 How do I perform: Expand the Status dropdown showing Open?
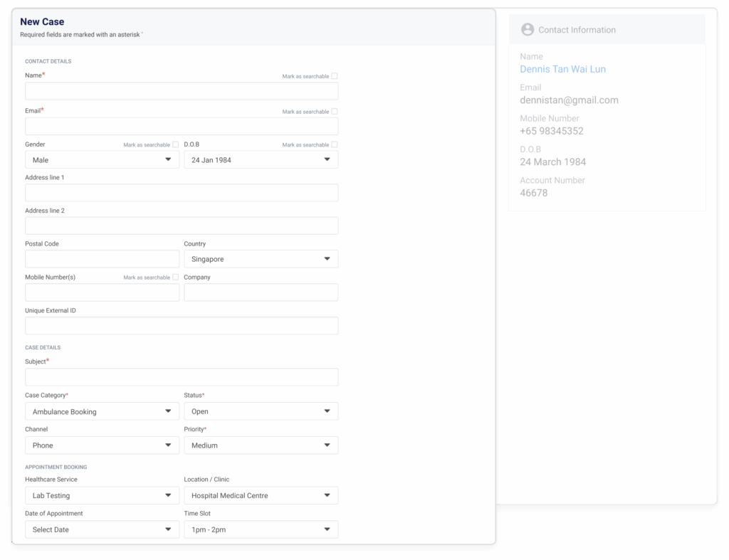tap(261, 411)
